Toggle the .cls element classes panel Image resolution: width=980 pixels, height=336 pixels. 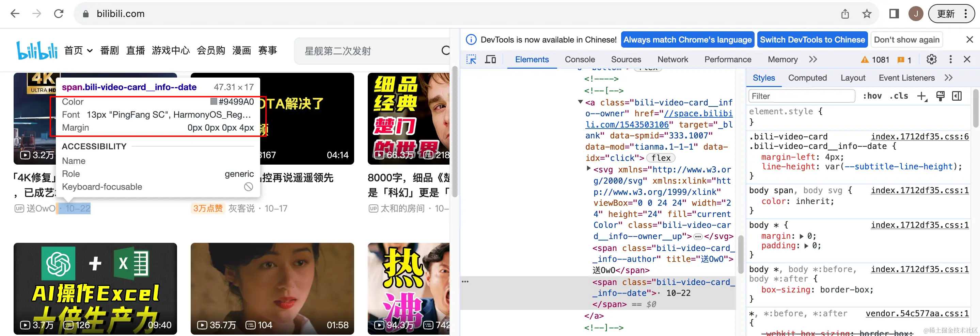899,96
